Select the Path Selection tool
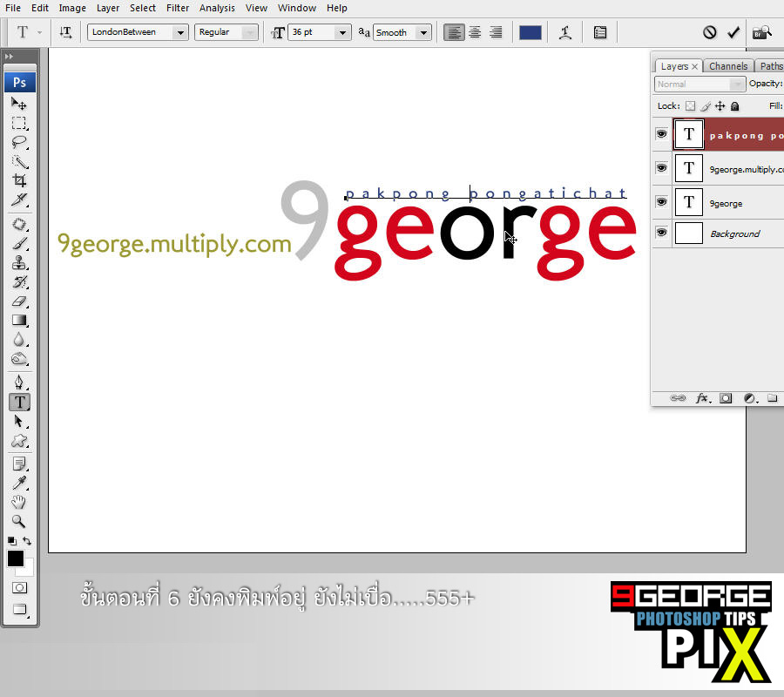The width and height of the screenshot is (784, 697). pyautogui.click(x=19, y=422)
